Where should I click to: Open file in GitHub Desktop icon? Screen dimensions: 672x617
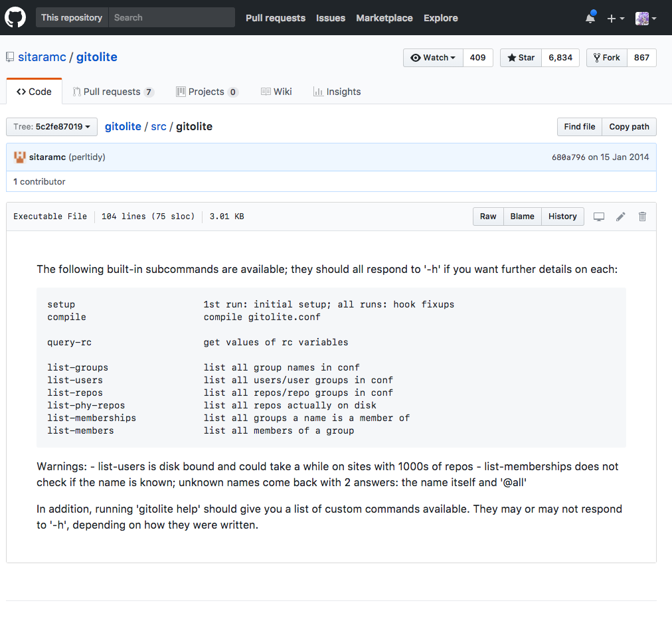coord(599,217)
